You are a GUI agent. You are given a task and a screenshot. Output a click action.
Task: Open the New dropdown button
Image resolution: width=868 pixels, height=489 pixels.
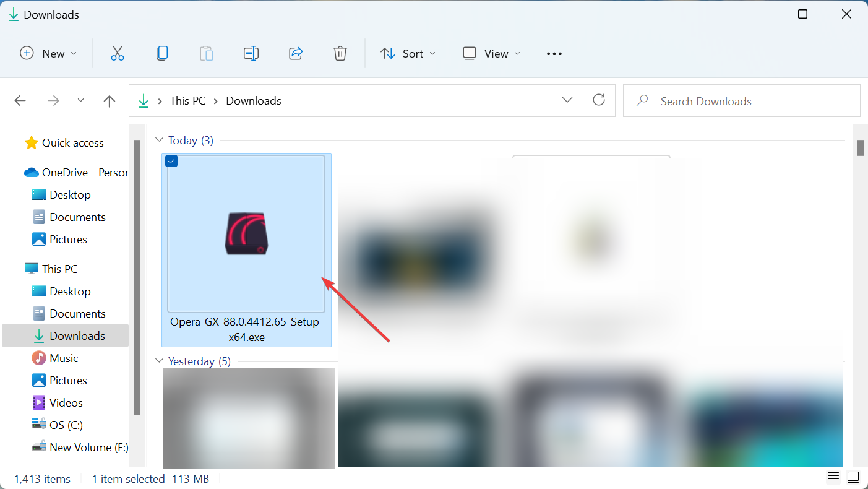pyautogui.click(x=48, y=53)
